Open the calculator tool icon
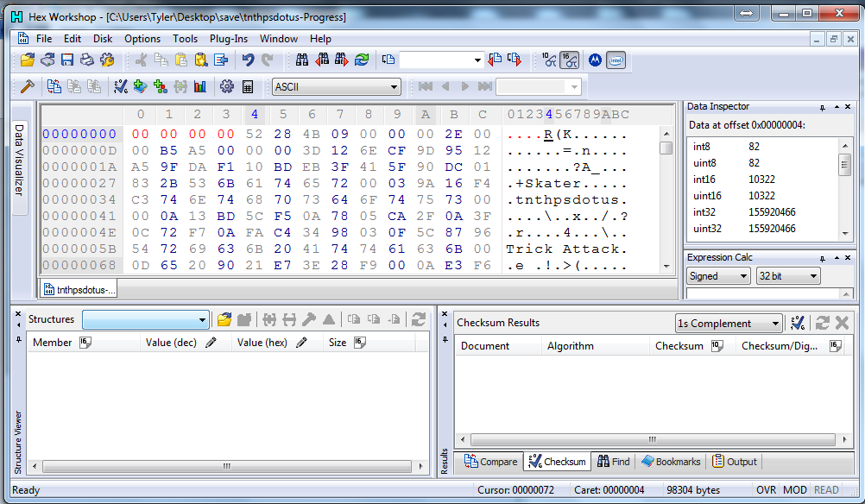 (x=248, y=86)
